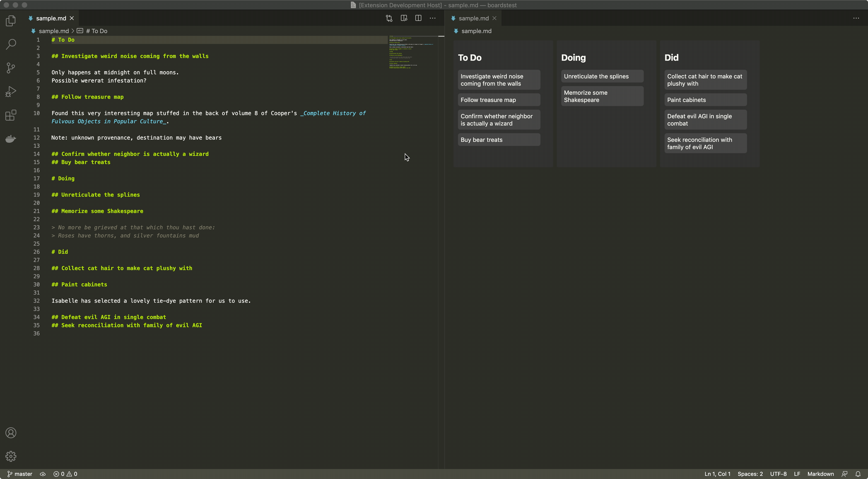Click the open preview to side icon
Screen dimensions: 868x479
[x=404, y=18]
